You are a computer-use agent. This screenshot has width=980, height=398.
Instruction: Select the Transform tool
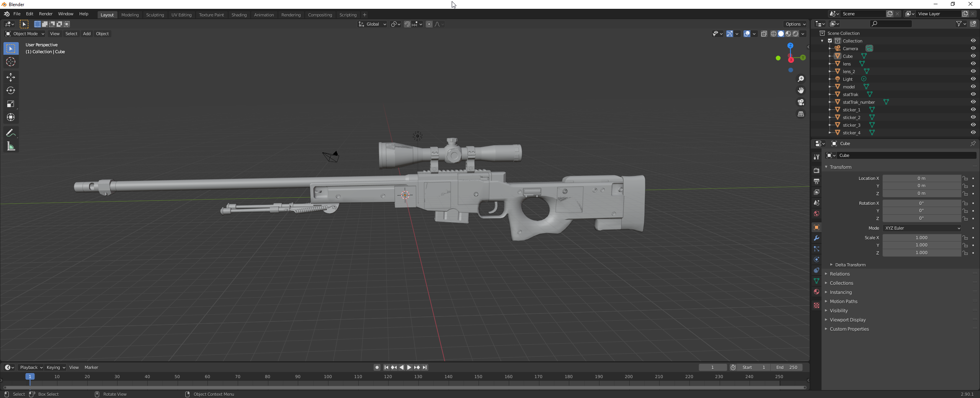tap(11, 117)
